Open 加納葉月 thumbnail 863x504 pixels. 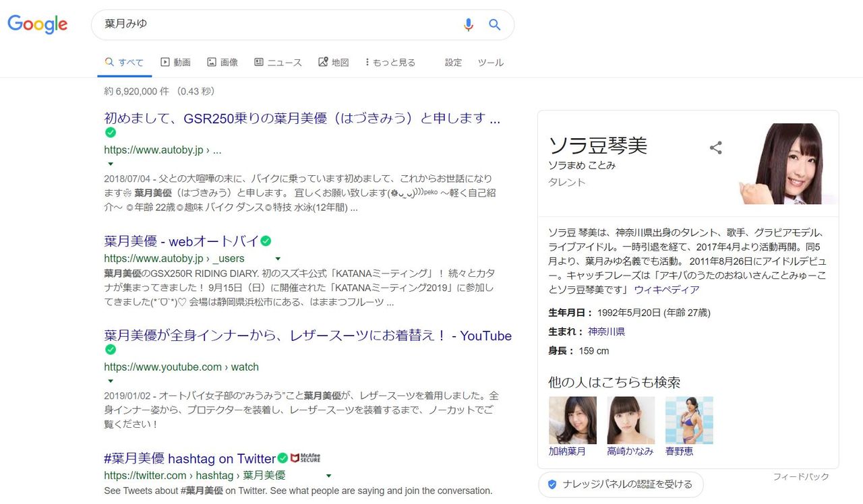coord(572,420)
